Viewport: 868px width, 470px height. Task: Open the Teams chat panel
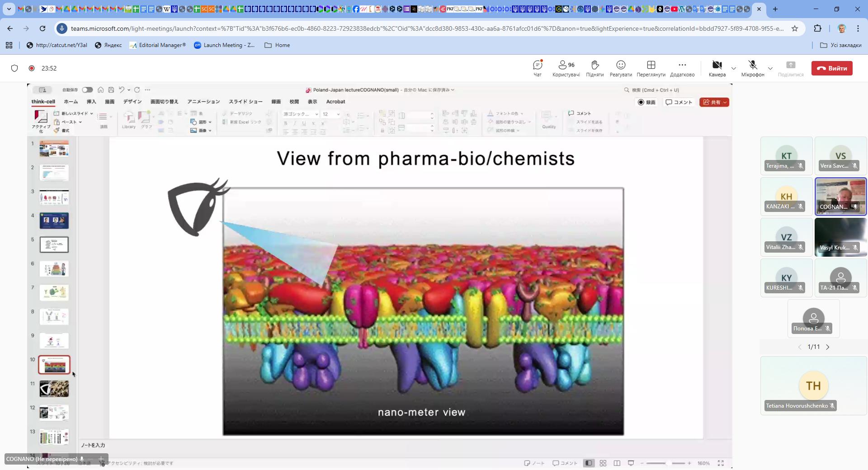(537, 68)
